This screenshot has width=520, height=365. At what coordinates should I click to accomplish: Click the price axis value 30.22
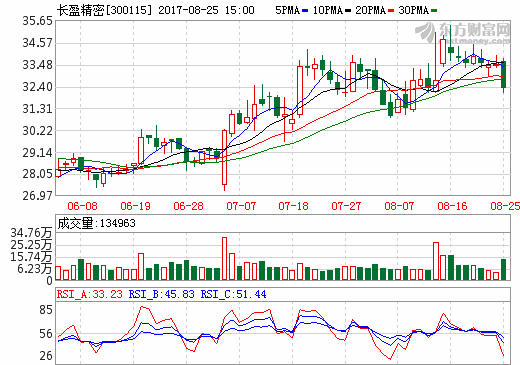37,131
